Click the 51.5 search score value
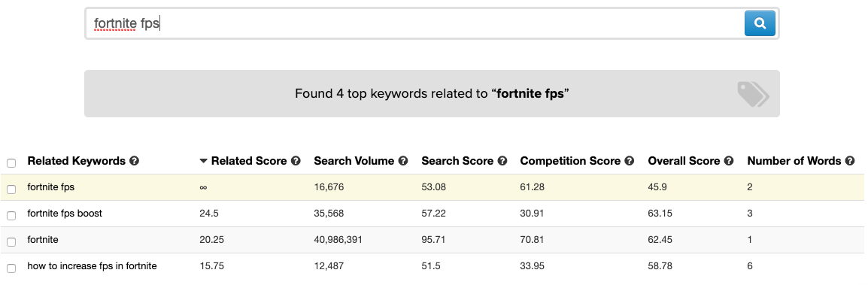 [431, 265]
